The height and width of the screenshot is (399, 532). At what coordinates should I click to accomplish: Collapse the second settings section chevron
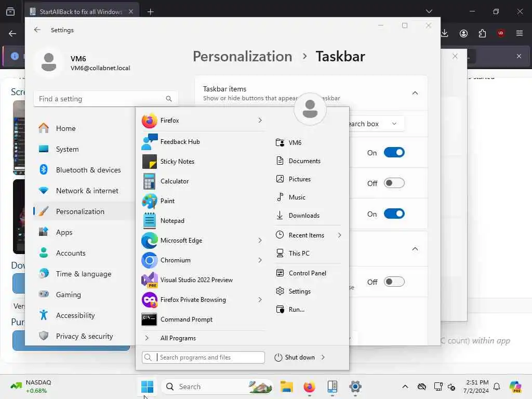[x=415, y=249]
